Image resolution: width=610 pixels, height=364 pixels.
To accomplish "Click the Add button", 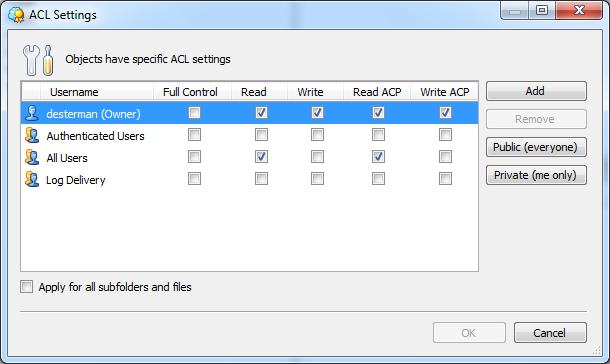I will tap(536, 91).
